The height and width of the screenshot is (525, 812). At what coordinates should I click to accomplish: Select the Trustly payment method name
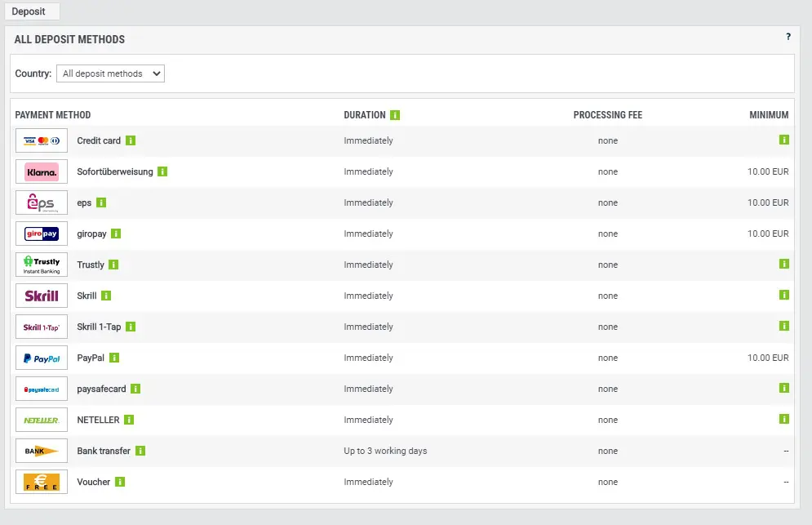91,265
